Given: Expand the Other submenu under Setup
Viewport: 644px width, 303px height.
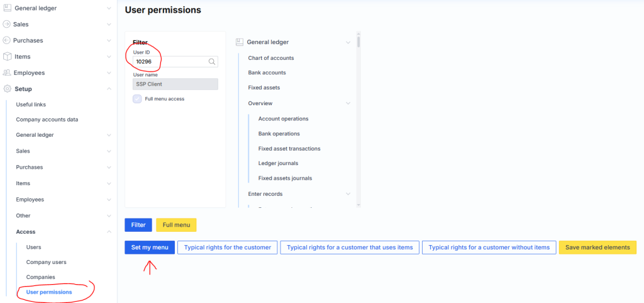Looking at the screenshot, I should pos(109,215).
